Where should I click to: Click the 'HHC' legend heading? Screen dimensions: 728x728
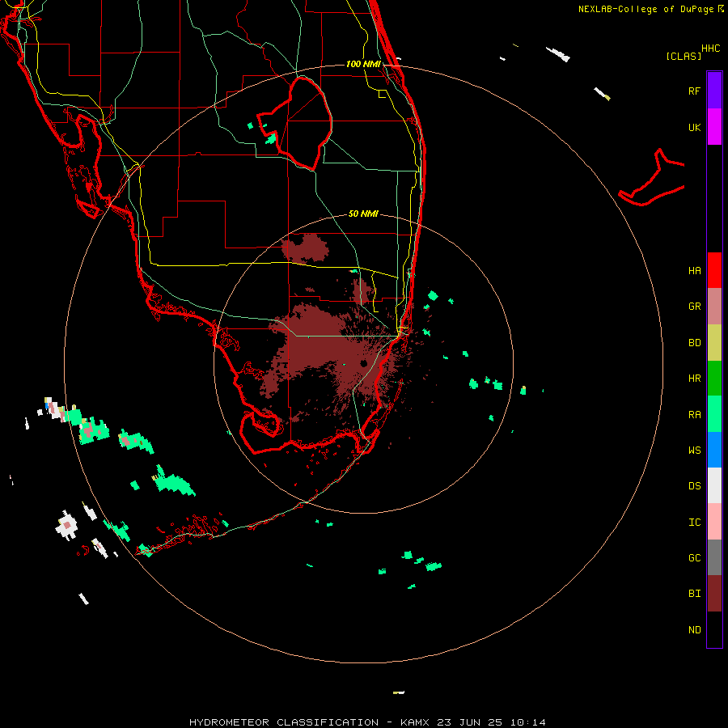[x=711, y=49]
